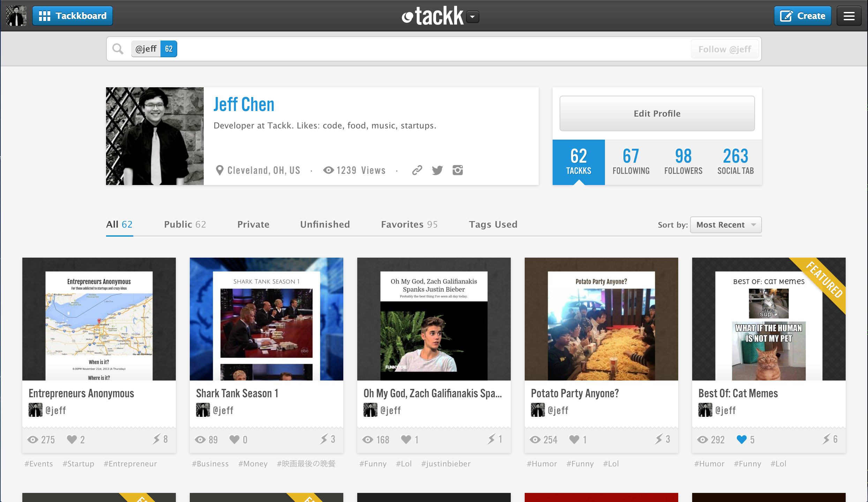Click lightning bolt on Potato Party card

click(x=659, y=439)
